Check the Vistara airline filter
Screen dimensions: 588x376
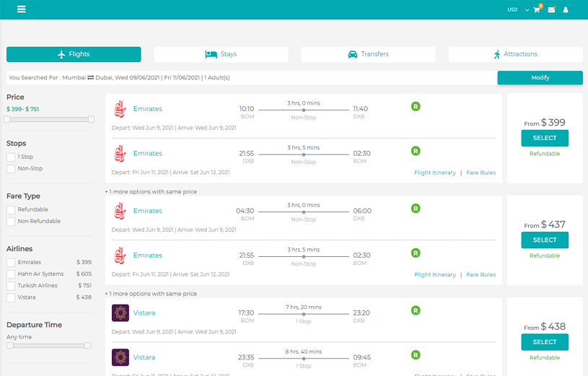11,297
